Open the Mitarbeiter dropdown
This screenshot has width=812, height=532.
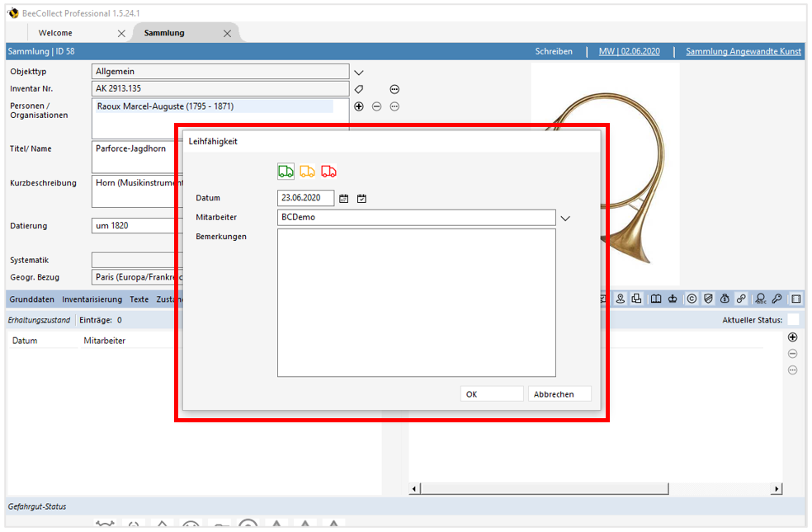pos(565,218)
